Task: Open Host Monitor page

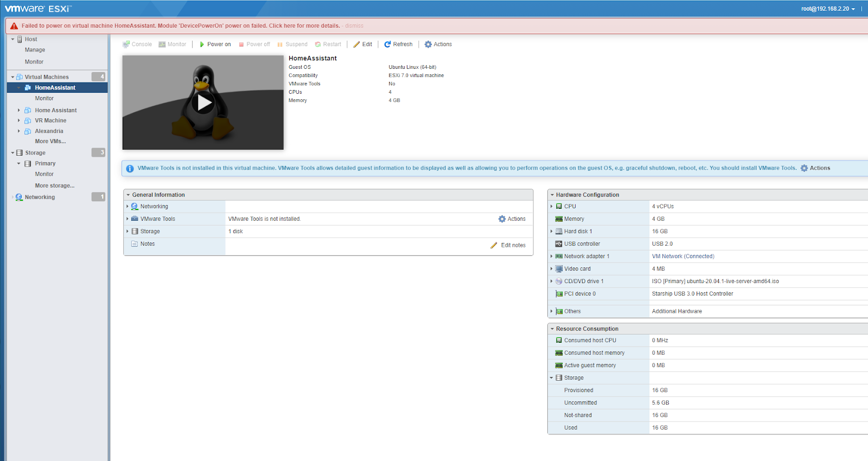Action: (34, 62)
